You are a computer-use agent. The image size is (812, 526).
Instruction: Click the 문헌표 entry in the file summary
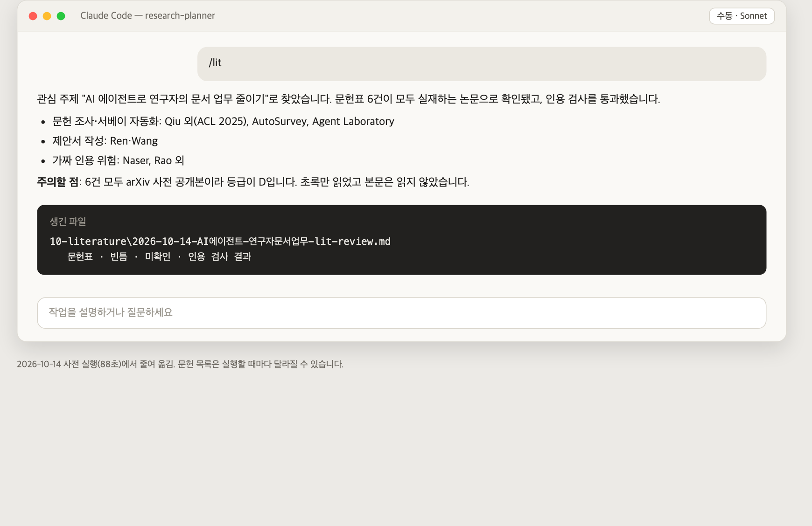click(80, 256)
